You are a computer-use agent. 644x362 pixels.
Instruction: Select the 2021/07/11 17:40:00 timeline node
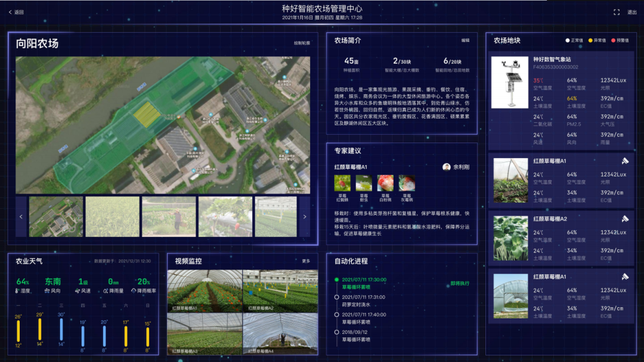click(337, 315)
